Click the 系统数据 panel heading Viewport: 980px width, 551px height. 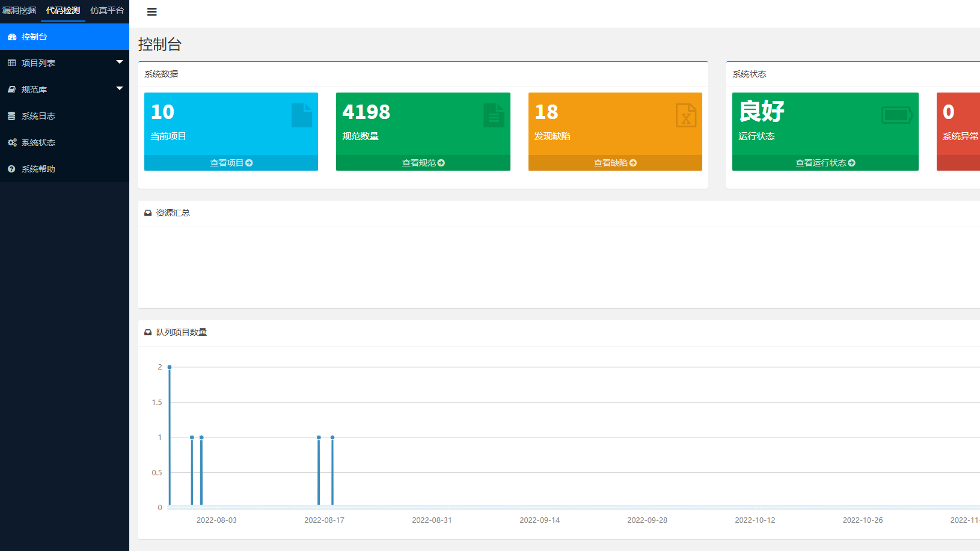161,74
